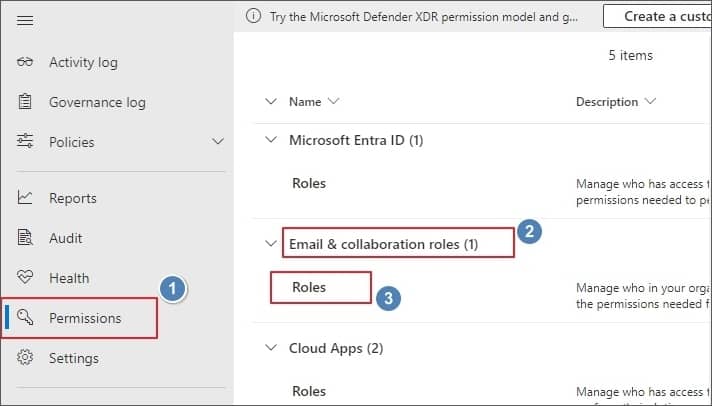Go to Reports page

(73, 198)
